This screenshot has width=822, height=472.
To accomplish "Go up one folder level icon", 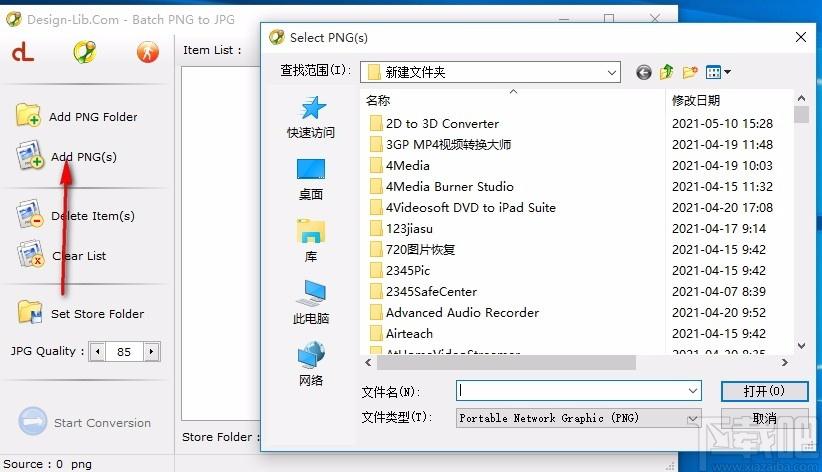I will click(667, 71).
